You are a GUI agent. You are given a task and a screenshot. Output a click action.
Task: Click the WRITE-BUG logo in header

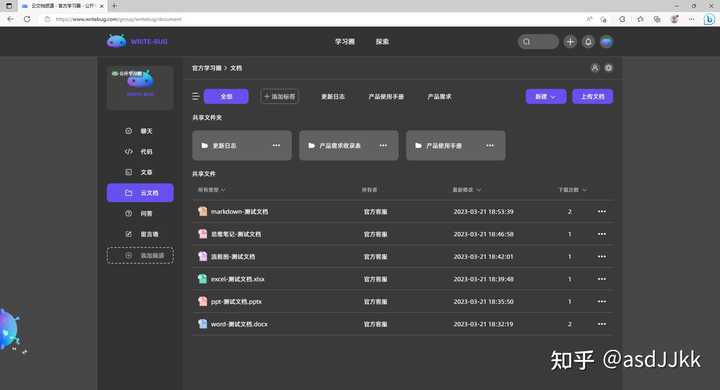point(137,41)
